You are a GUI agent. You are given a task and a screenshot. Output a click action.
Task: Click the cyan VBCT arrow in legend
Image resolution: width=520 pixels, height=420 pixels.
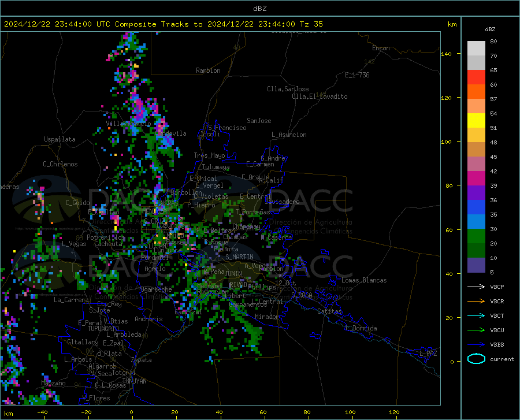476,315
